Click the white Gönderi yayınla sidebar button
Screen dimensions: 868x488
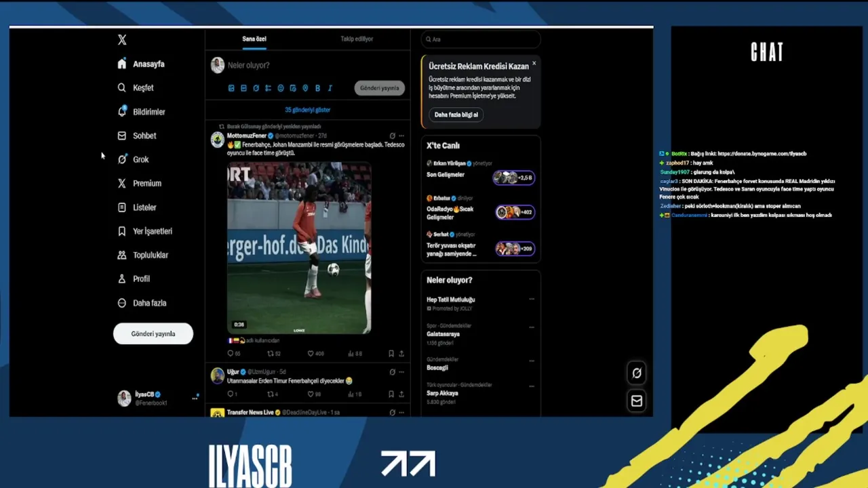tap(153, 333)
